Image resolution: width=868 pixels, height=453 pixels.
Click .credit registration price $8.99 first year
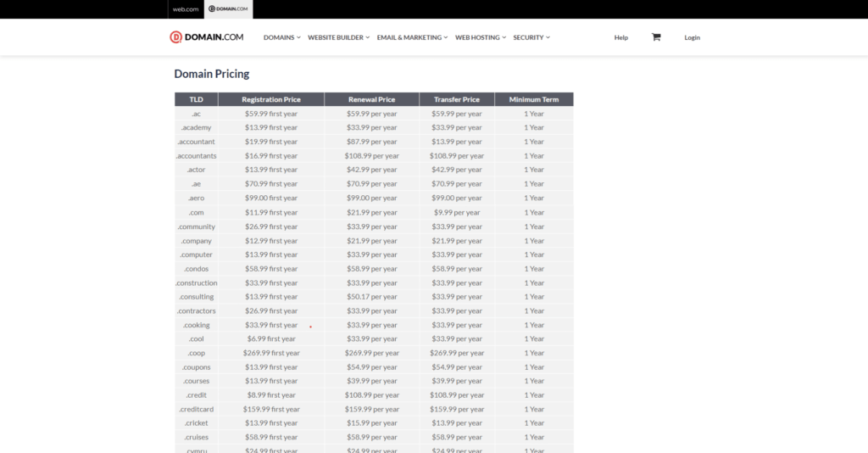tap(271, 394)
